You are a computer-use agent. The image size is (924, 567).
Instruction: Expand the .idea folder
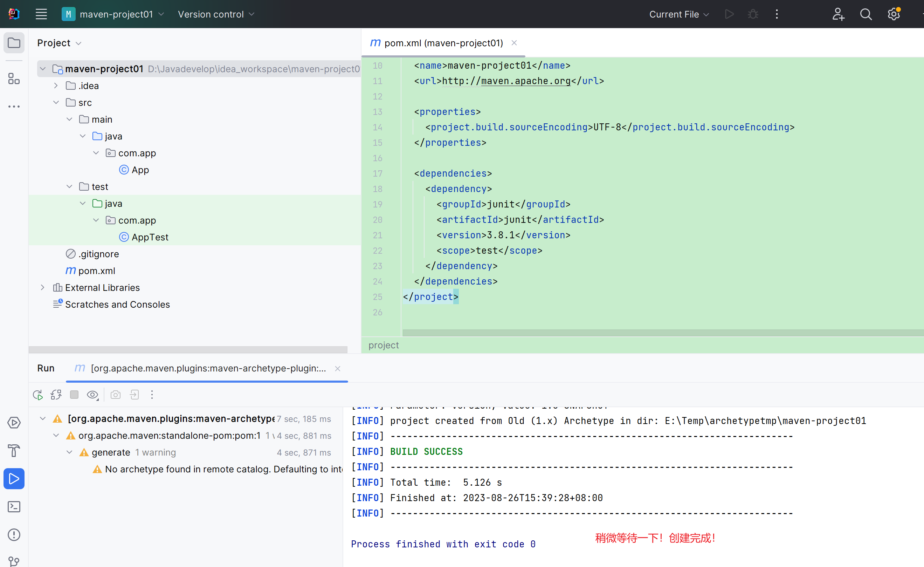[x=56, y=86]
